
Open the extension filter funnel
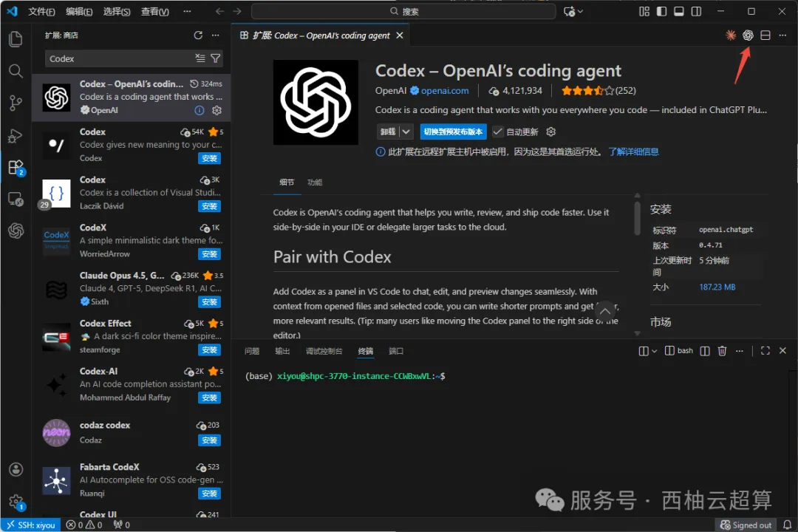pyautogui.click(x=216, y=58)
